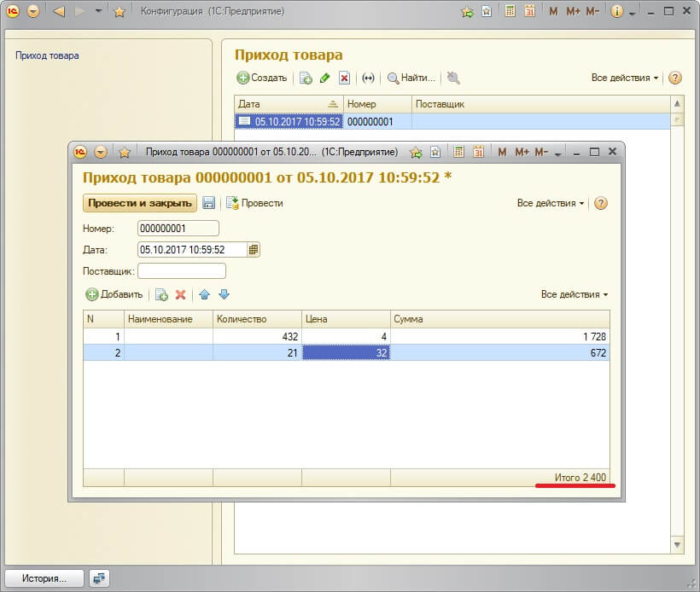Click Провести и закрыть button
Image resolution: width=700 pixels, height=592 pixels.
coord(140,203)
